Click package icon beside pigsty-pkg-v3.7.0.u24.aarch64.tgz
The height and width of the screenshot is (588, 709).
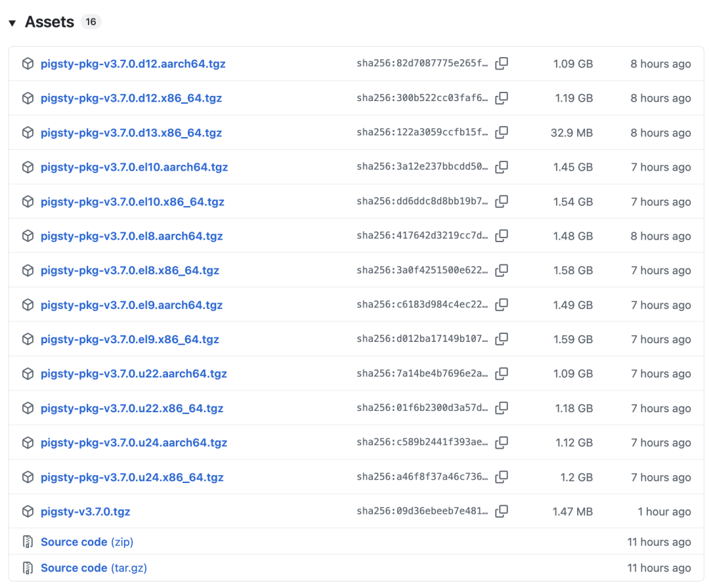point(28,442)
